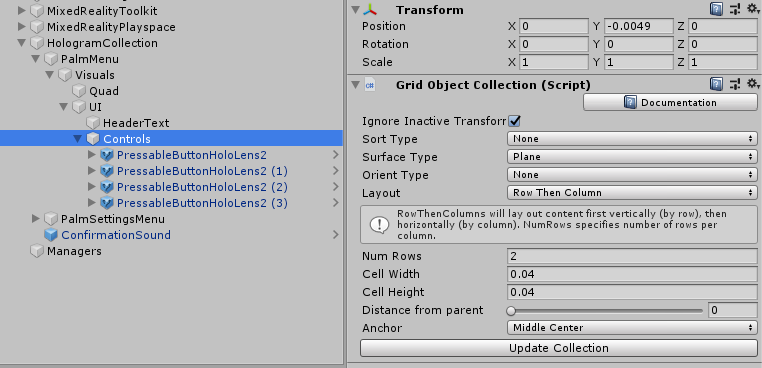
Task: Click the PalmMenu cube icon
Action: (51, 59)
